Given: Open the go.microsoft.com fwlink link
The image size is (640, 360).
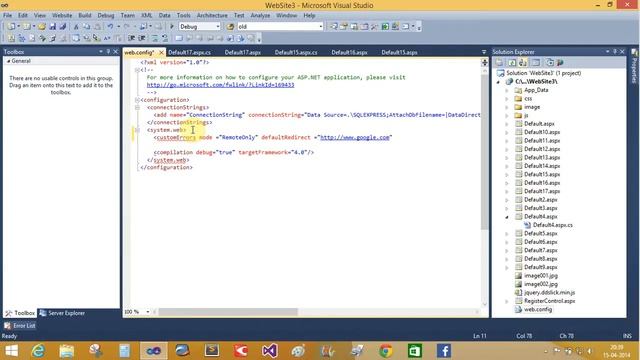Looking at the screenshot, I should pos(220,85).
